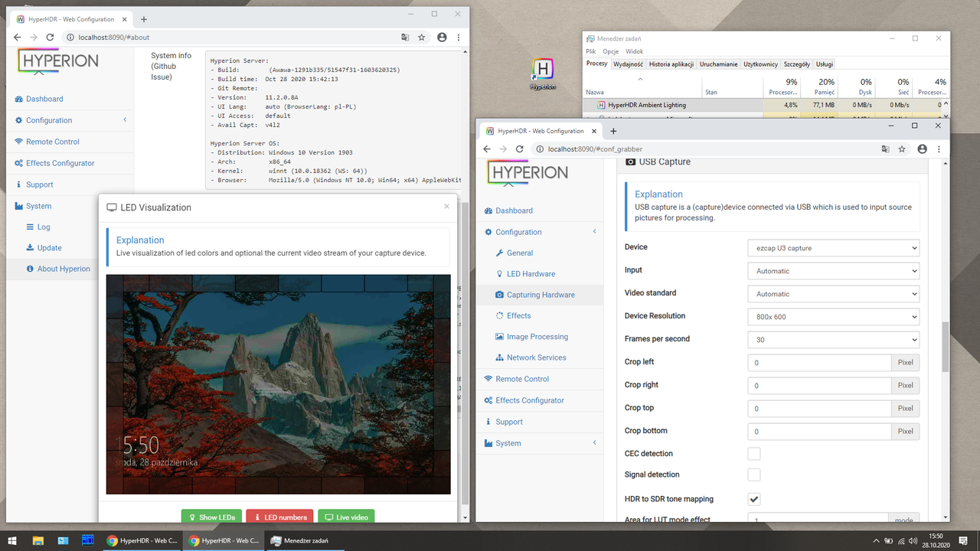Reload page in the right browser window

coord(520,149)
